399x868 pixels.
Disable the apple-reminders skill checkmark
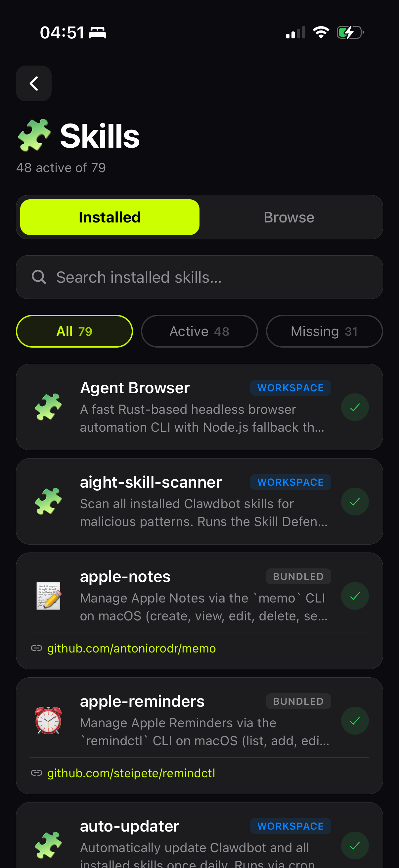point(355,720)
